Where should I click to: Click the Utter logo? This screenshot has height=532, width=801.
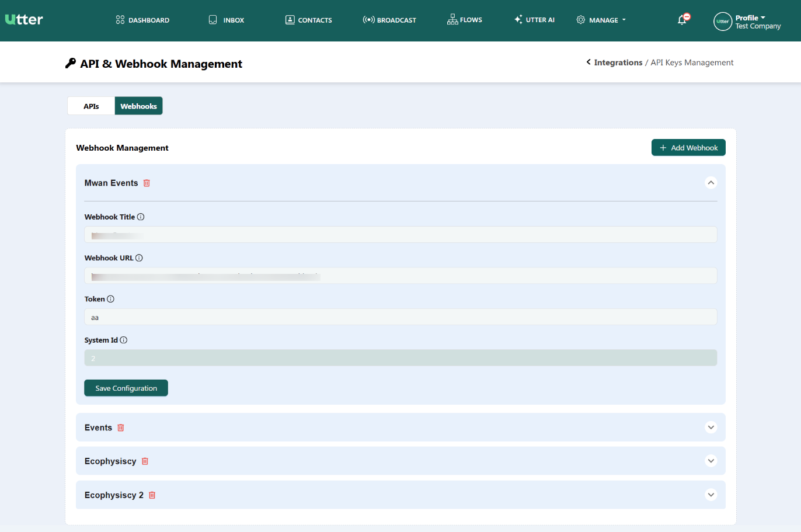24,19
